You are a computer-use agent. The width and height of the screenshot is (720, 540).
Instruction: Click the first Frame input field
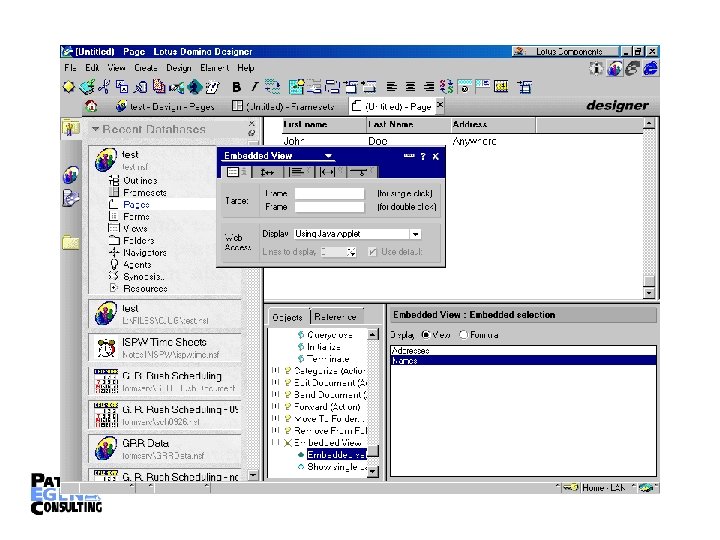click(x=329, y=193)
